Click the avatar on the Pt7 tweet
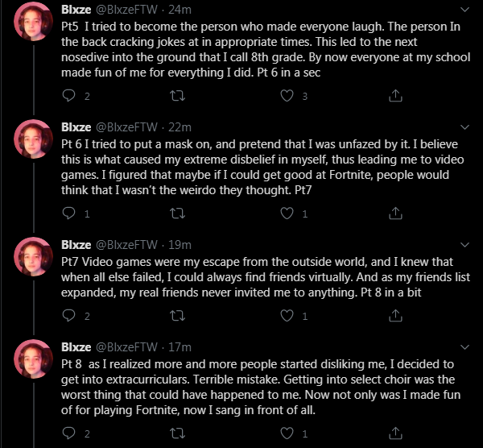 pyautogui.click(x=34, y=259)
